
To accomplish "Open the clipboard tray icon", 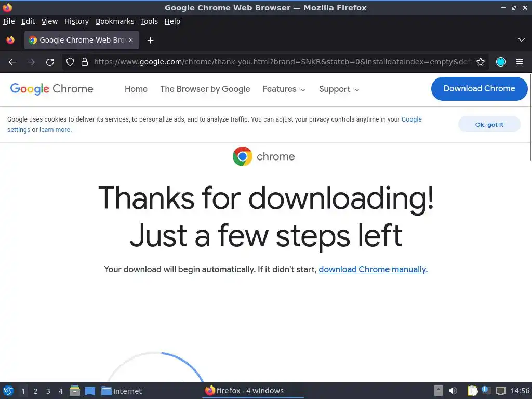I will tap(472, 391).
